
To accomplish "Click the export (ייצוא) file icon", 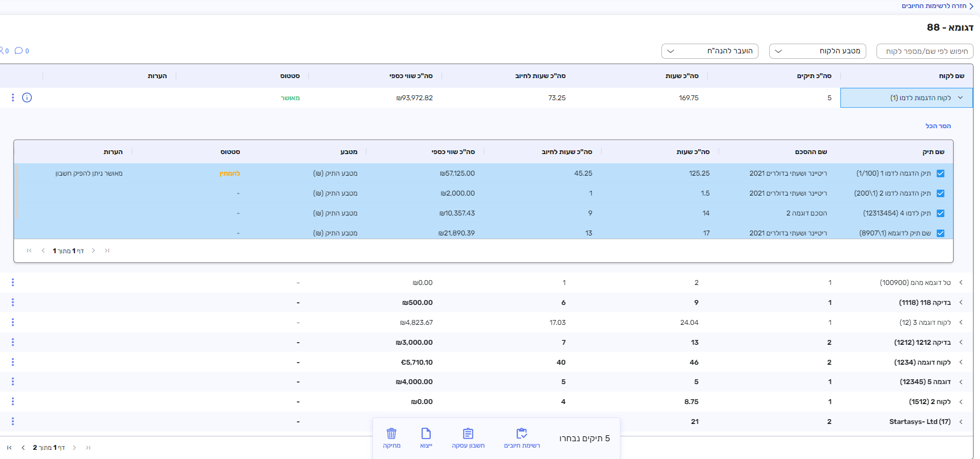I will [x=426, y=434].
